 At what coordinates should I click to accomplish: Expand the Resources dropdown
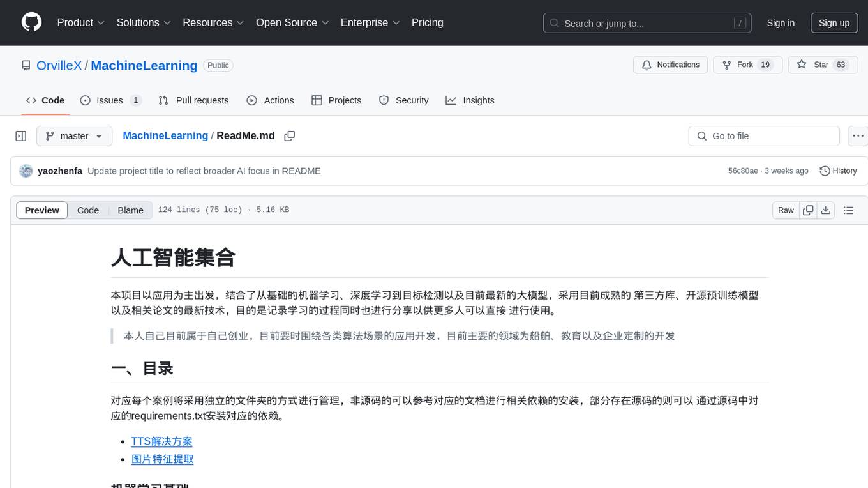pyautogui.click(x=213, y=22)
